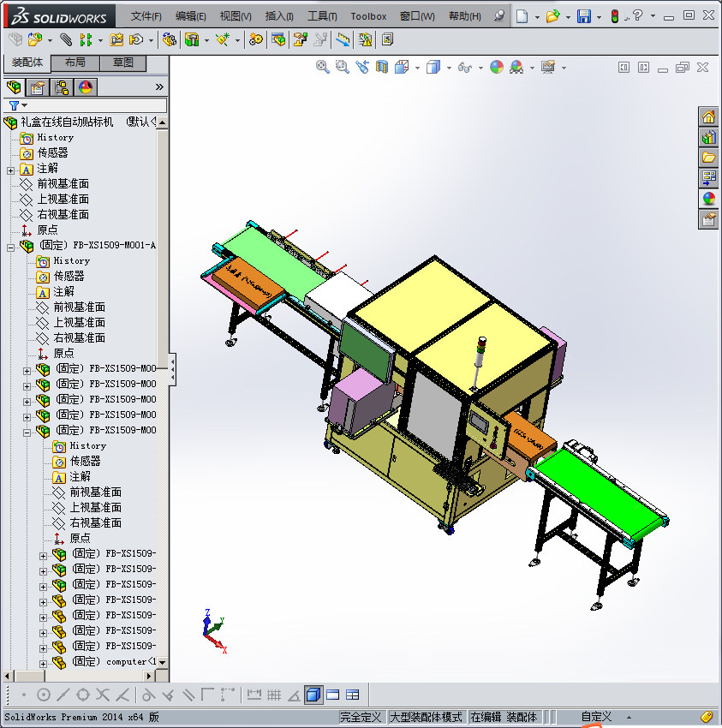Screen dimensions: 722x728
Task: Click the Edit Appearance color ball icon
Action: (497, 68)
